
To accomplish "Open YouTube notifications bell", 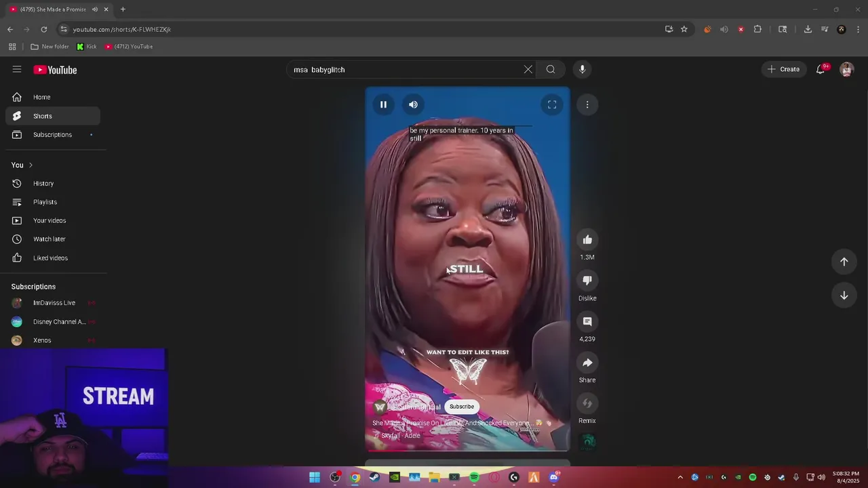I will click(x=821, y=69).
